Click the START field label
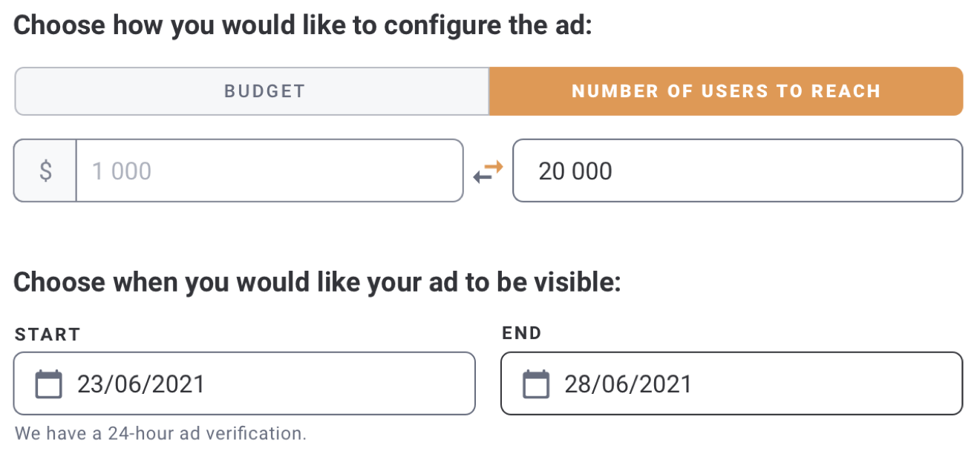980x454 pixels. point(47,335)
